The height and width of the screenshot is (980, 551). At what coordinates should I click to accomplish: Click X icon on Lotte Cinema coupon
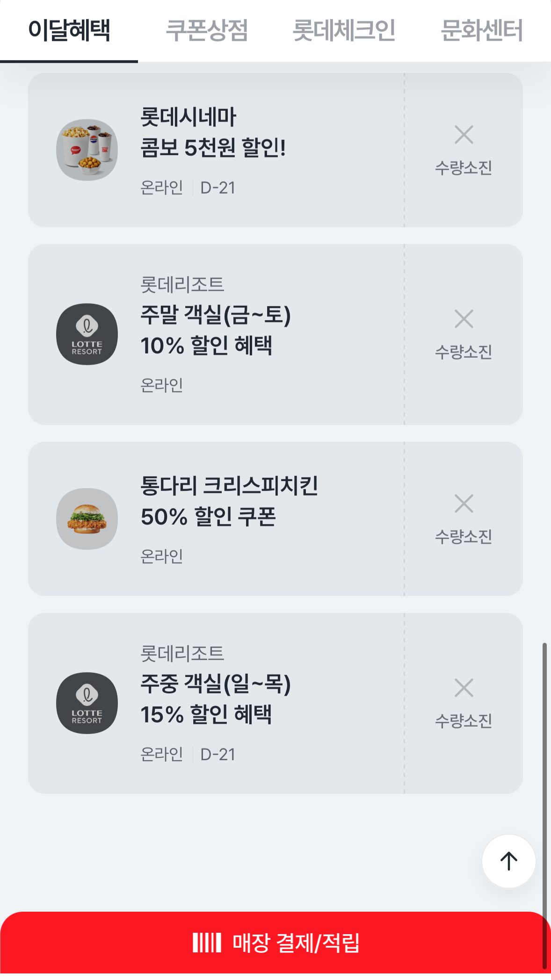point(464,135)
